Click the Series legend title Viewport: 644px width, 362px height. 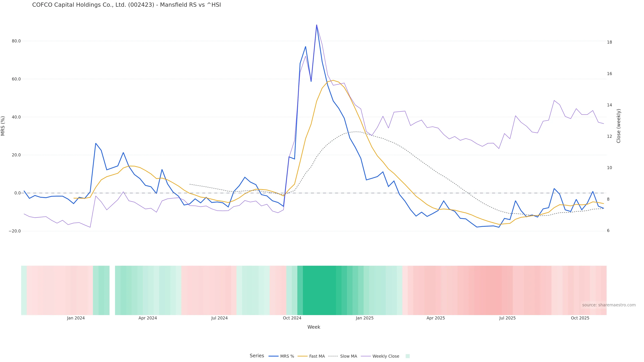point(257,356)
